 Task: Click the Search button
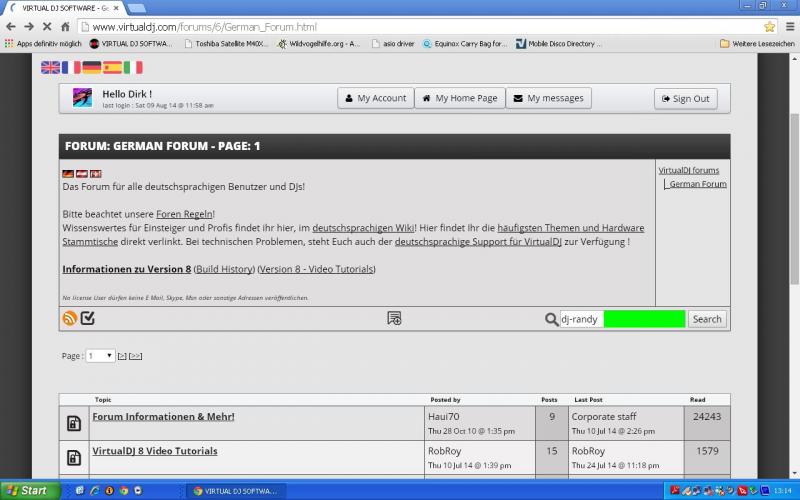tap(707, 319)
